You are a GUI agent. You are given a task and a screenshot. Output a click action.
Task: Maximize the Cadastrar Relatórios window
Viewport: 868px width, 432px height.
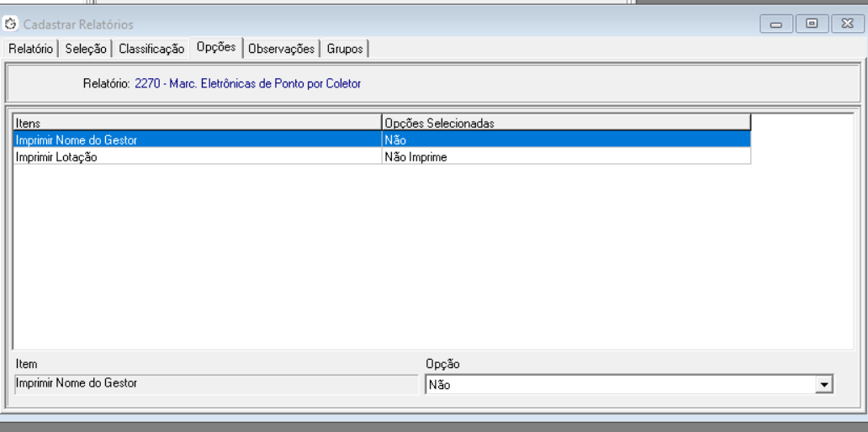(x=812, y=24)
